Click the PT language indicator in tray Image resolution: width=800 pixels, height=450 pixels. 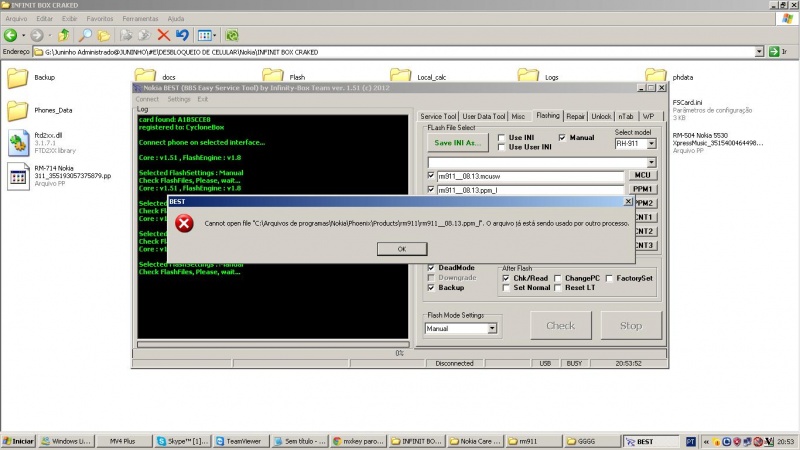(691, 441)
